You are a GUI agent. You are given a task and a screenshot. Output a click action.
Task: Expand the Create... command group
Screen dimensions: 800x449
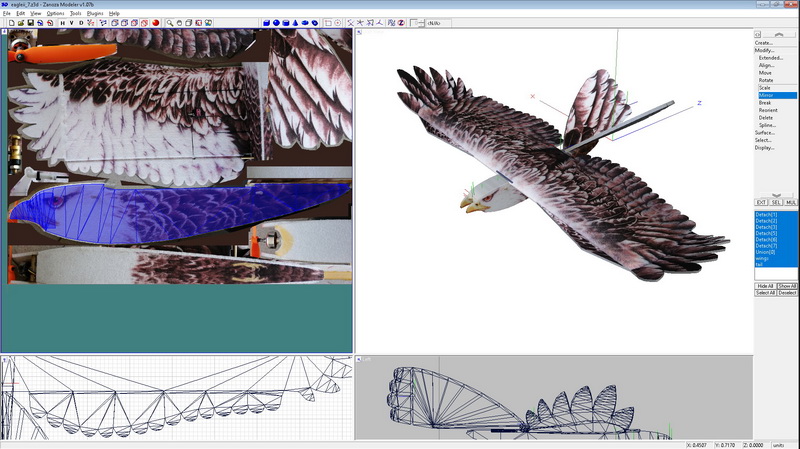tap(764, 43)
